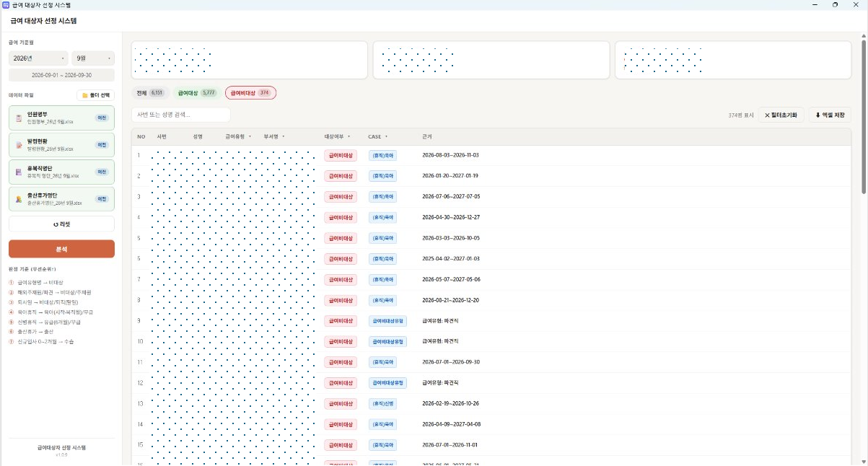Open the 9월 month dropdown
This screenshot has width=868, height=466.
(x=93, y=58)
